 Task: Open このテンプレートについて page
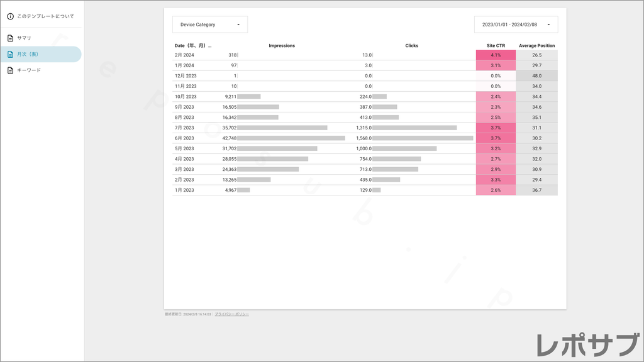(45, 16)
